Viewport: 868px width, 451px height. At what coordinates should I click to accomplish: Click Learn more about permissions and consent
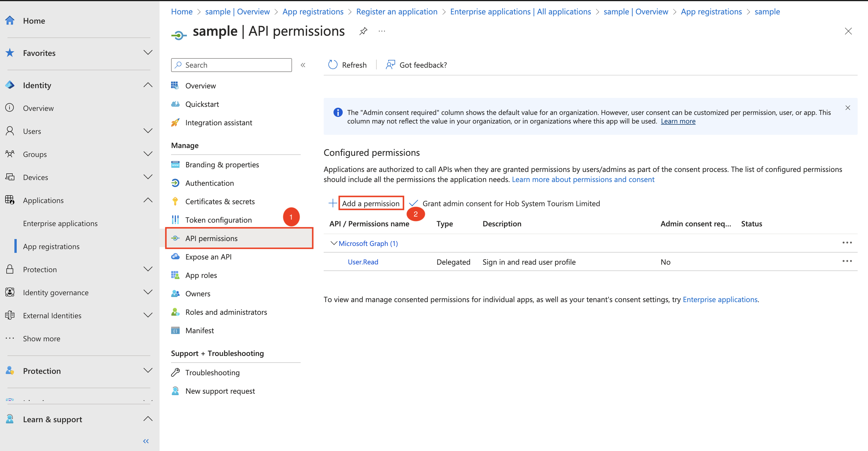(x=583, y=179)
